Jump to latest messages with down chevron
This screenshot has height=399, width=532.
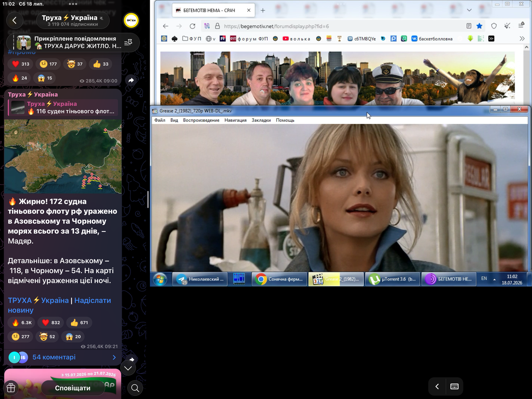pos(128,368)
